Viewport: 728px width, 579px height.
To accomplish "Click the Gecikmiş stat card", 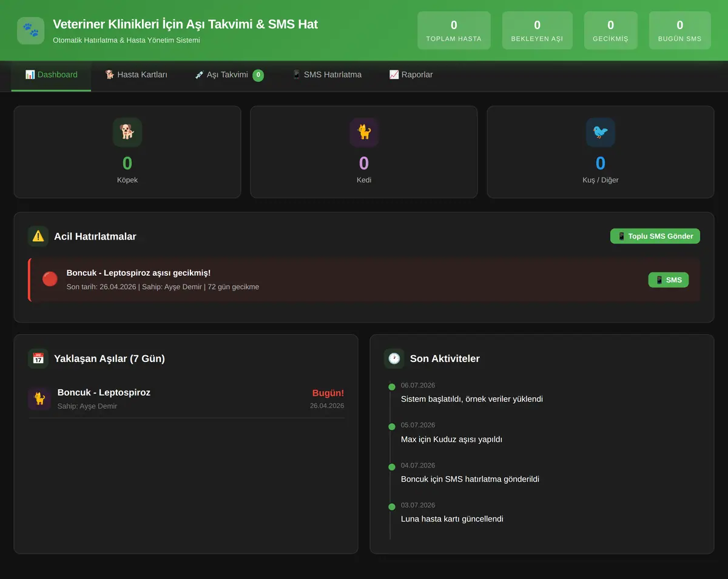I will (x=610, y=30).
